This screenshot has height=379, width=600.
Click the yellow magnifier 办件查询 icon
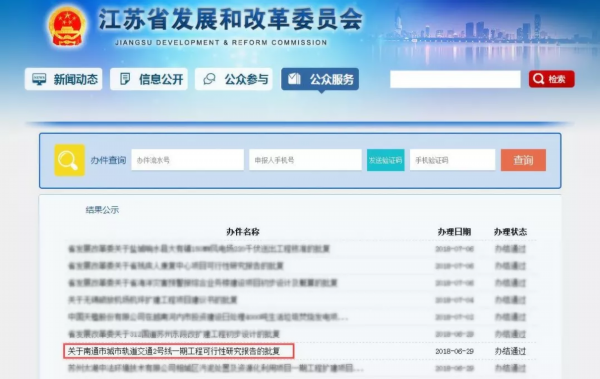coord(69,160)
